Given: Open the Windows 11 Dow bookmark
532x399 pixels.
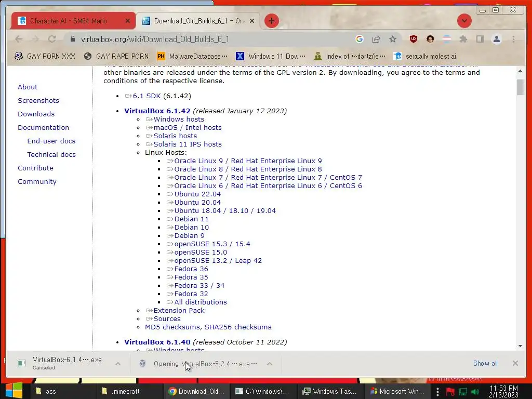Looking at the screenshot, I should 271,56.
